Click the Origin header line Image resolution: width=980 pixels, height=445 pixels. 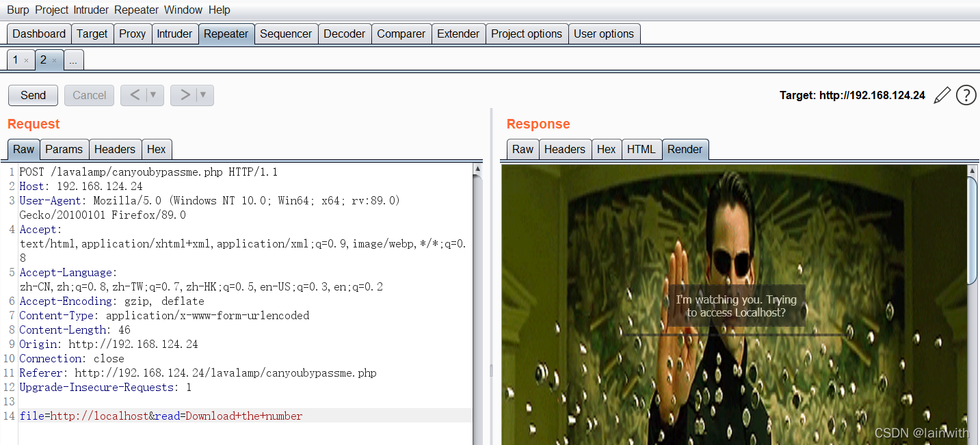pos(109,345)
